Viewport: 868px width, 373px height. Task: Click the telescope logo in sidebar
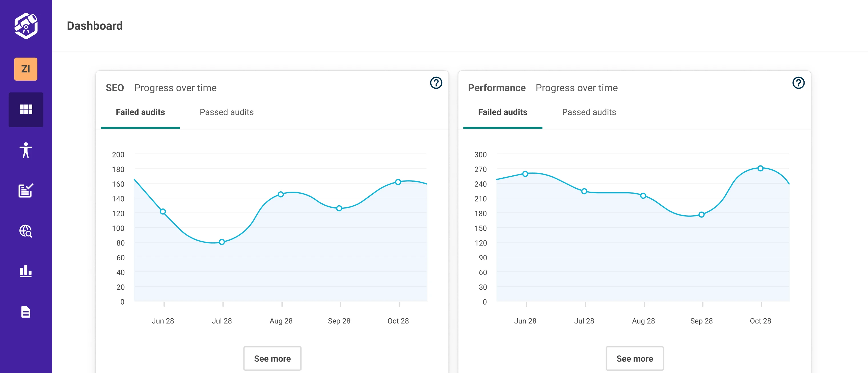pyautogui.click(x=26, y=26)
